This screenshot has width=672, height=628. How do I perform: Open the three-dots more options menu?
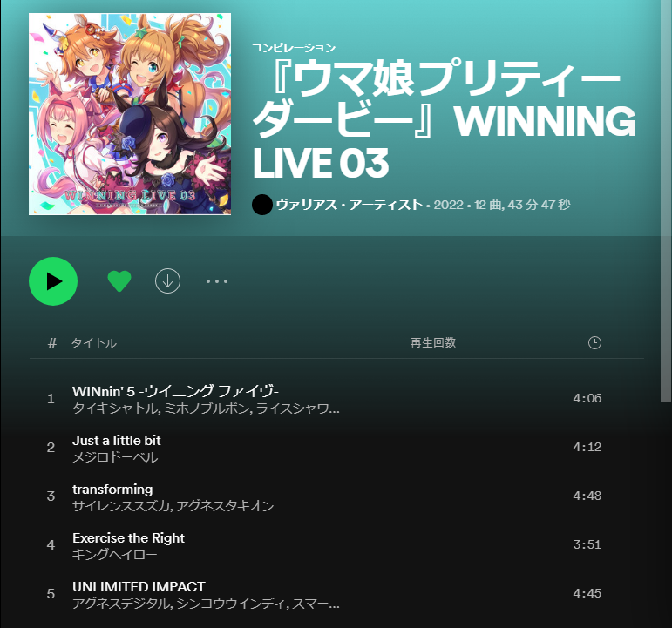pos(217,281)
